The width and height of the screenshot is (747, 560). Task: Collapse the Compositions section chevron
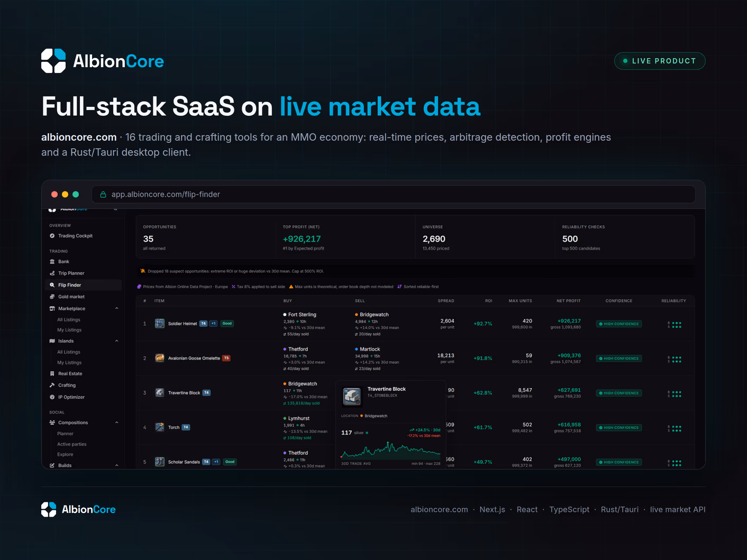pyautogui.click(x=117, y=423)
